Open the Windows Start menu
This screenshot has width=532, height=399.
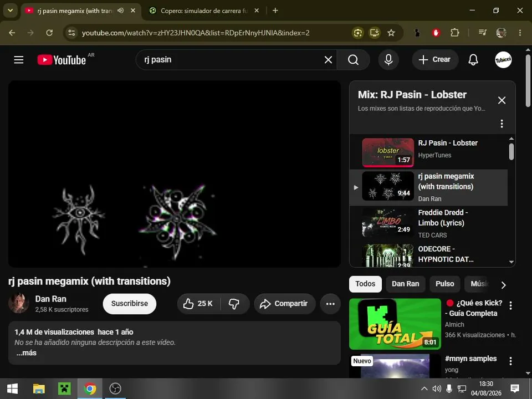pos(13,388)
